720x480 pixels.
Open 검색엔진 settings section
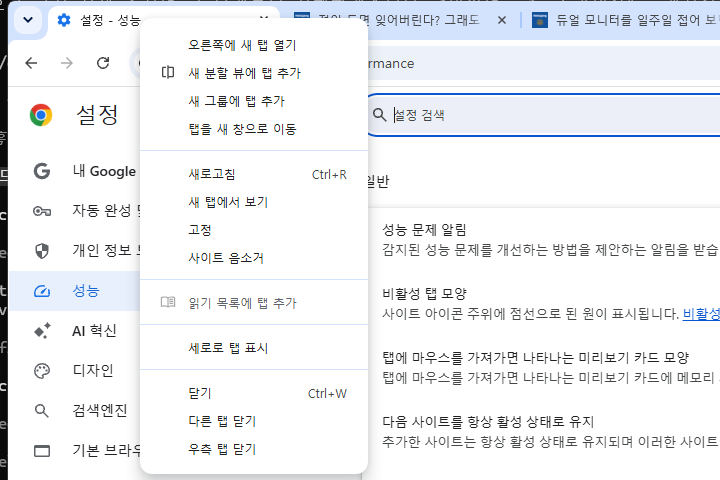click(x=74, y=411)
